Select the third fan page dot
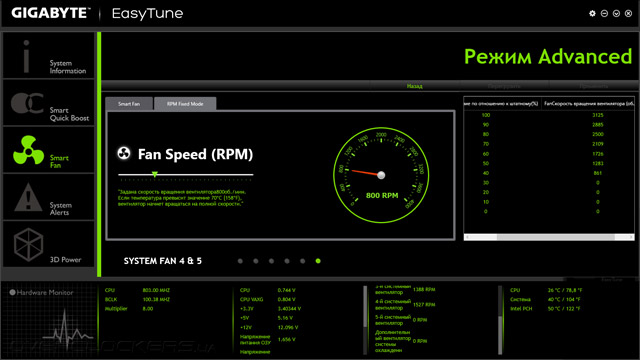 coord(271,261)
